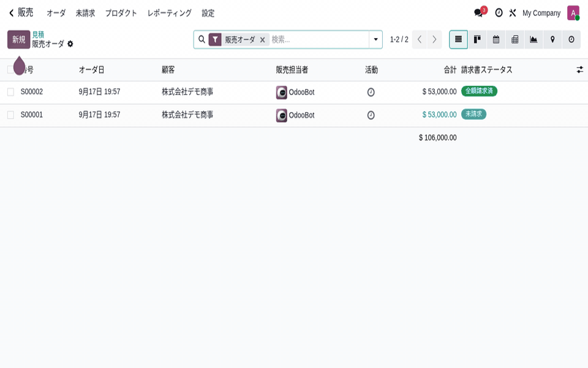Tick the checkbox for order S00002
Image resolution: width=588 pixels, height=368 pixels.
point(10,92)
